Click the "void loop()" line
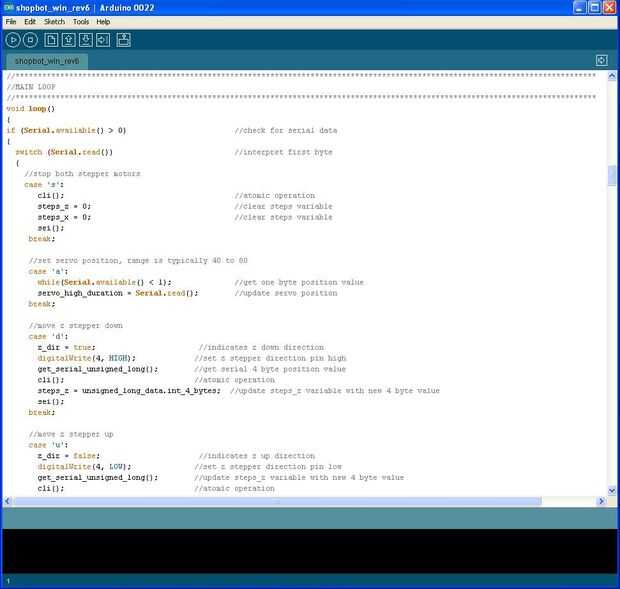 click(x=30, y=109)
